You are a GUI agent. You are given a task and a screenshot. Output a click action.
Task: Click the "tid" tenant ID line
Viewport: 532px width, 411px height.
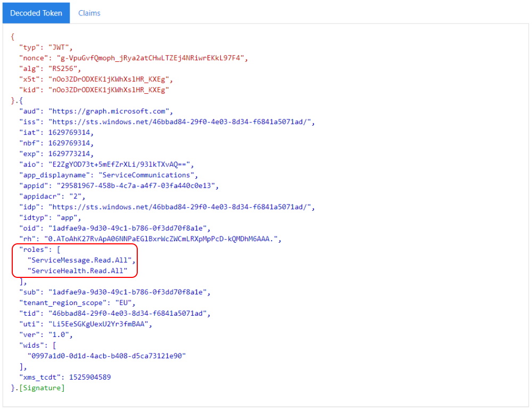point(115,313)
